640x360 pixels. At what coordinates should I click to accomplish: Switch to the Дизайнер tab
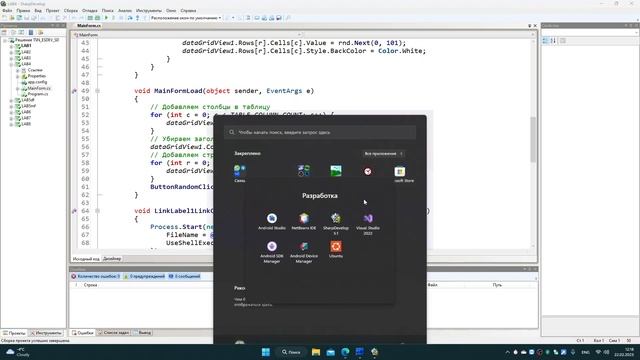coord(112,259)
